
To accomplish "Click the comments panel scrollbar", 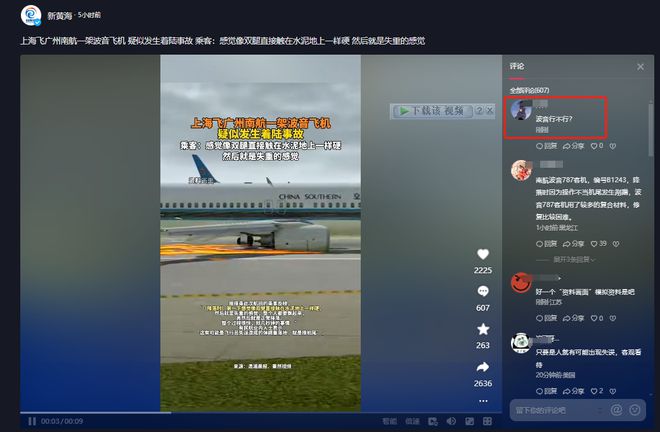I will (651, 128).
